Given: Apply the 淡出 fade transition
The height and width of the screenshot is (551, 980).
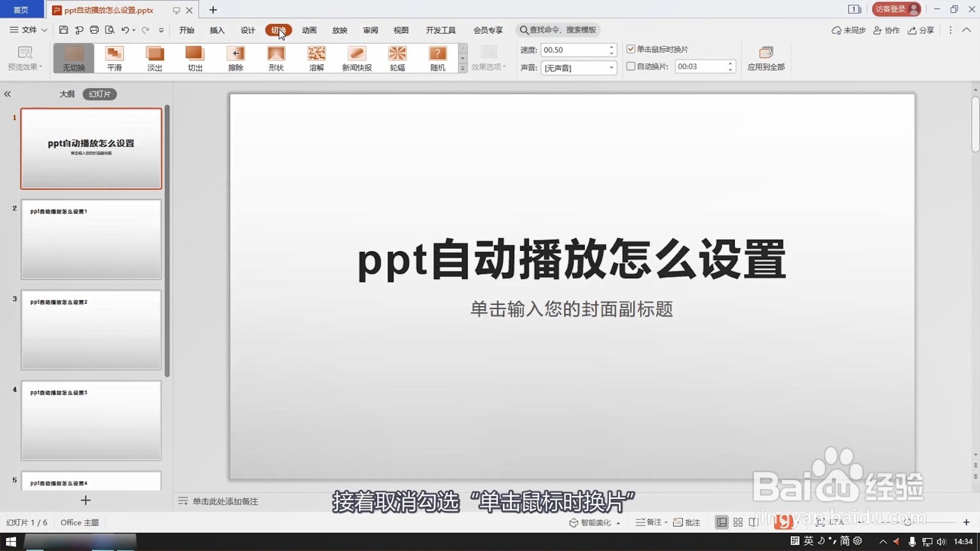Looking at the screenshot, I should [x=154, y=58].
